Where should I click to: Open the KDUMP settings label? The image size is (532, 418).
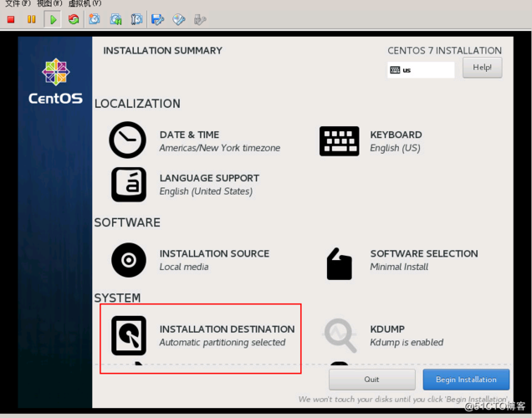tap(387, 329)
